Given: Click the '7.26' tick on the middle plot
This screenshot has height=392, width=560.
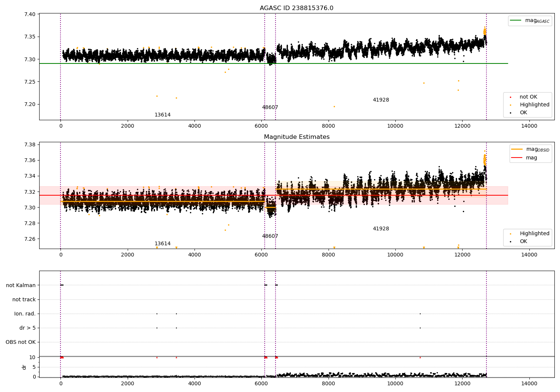Looking at the screenshot, I should point(30,239).
